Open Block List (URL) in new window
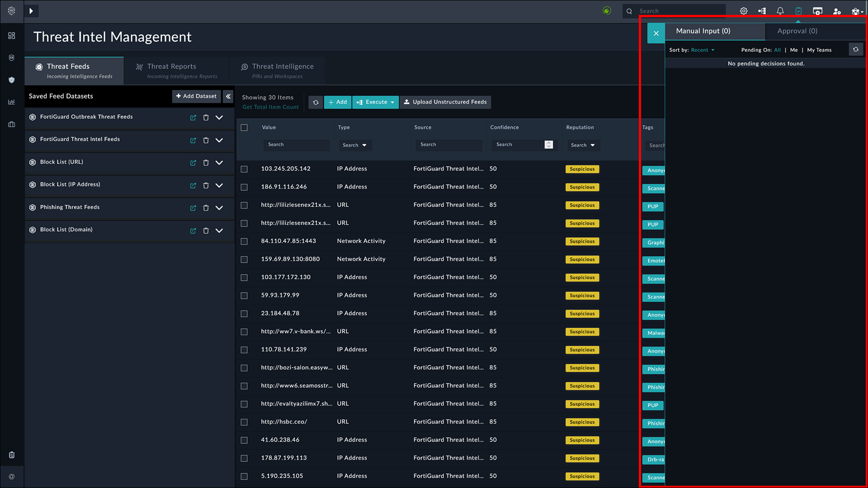Viewport: 868px width, 488px height. [x=193, y=163]
